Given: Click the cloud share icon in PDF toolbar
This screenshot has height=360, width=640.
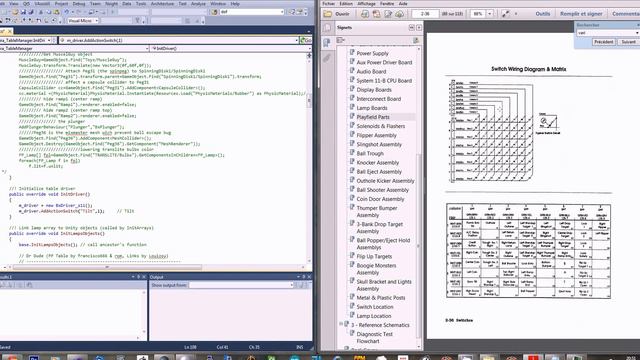Looking at the screenshot, I should 400,14.
